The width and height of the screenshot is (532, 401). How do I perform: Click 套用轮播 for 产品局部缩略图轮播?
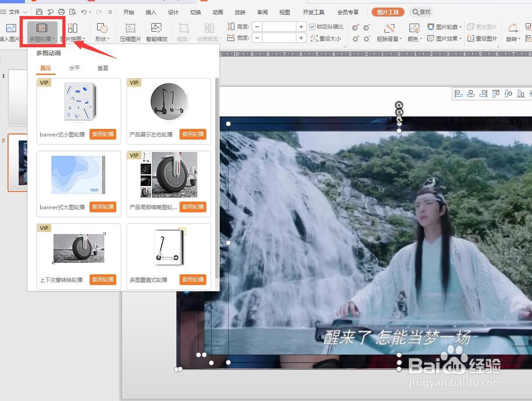[x=193, y=207]
